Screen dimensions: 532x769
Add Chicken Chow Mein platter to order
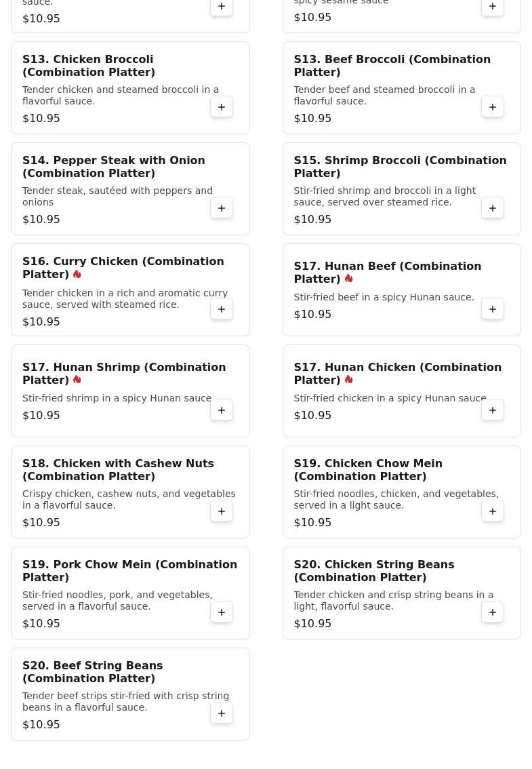pos(493,511)
